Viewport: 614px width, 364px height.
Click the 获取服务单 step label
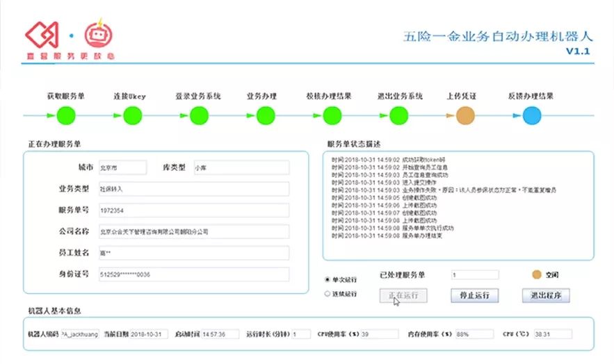(66, 96)
